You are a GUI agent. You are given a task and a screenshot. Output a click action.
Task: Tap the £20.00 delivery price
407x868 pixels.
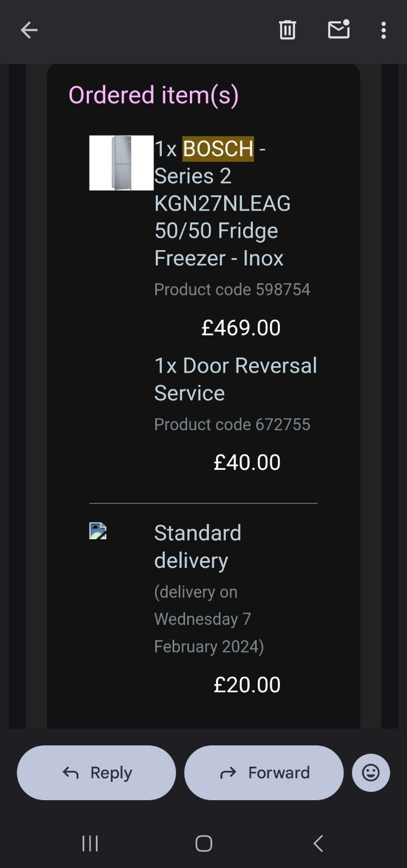(x=247, y=685)
